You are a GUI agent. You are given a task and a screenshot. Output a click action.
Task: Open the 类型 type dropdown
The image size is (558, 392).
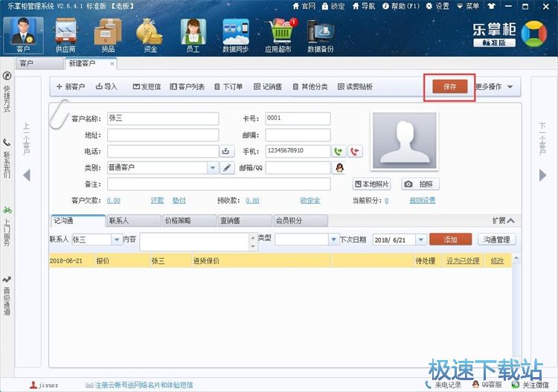coord(333,240)
